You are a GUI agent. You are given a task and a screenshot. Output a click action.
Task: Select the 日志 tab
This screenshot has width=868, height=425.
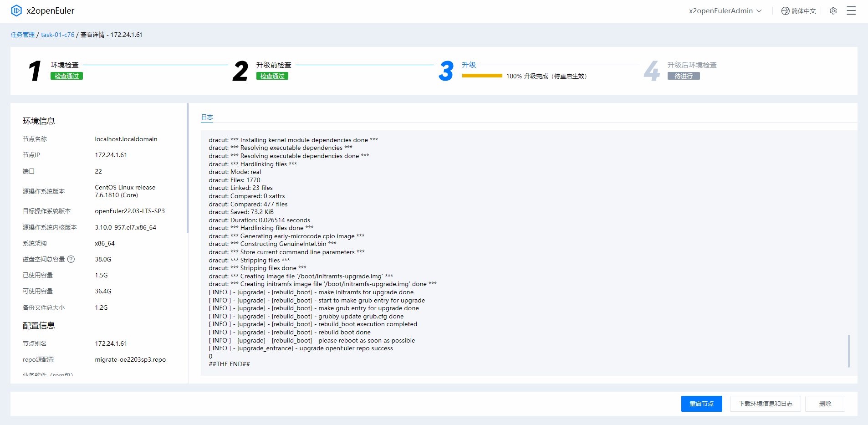pos(207,117)
